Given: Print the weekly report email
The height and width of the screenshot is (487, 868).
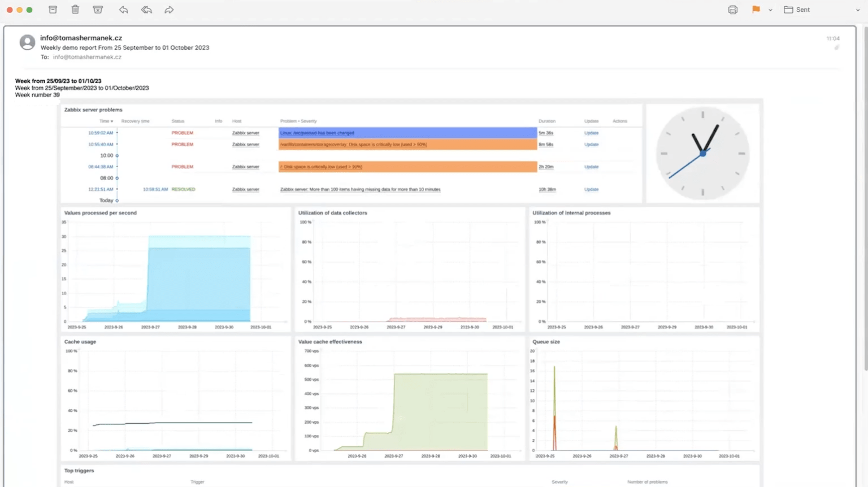Looking at the screenshot, I should [732, 10].
